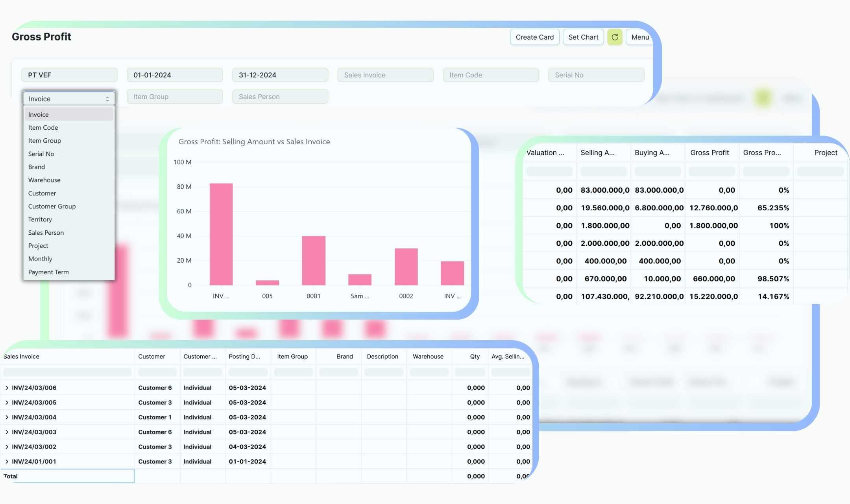Image resolution: width=850 pixels, height=504 pixels.
Task: Toggle the INV/24/03/002 row arrow
Action: pyautogui.click(x=7, y=447)
